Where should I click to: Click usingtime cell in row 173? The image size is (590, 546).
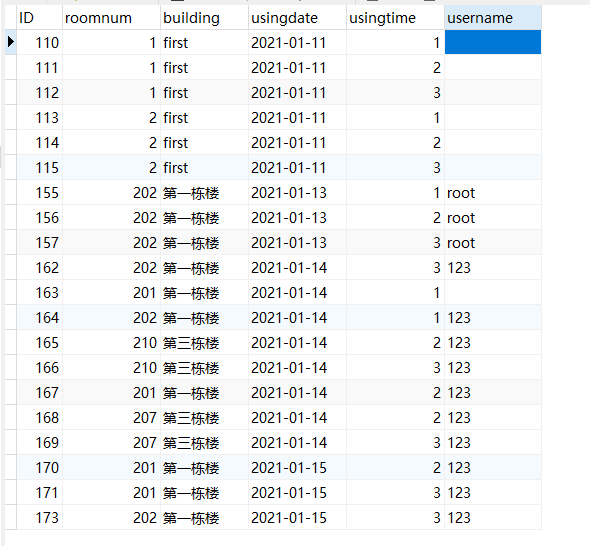(395, 517)
